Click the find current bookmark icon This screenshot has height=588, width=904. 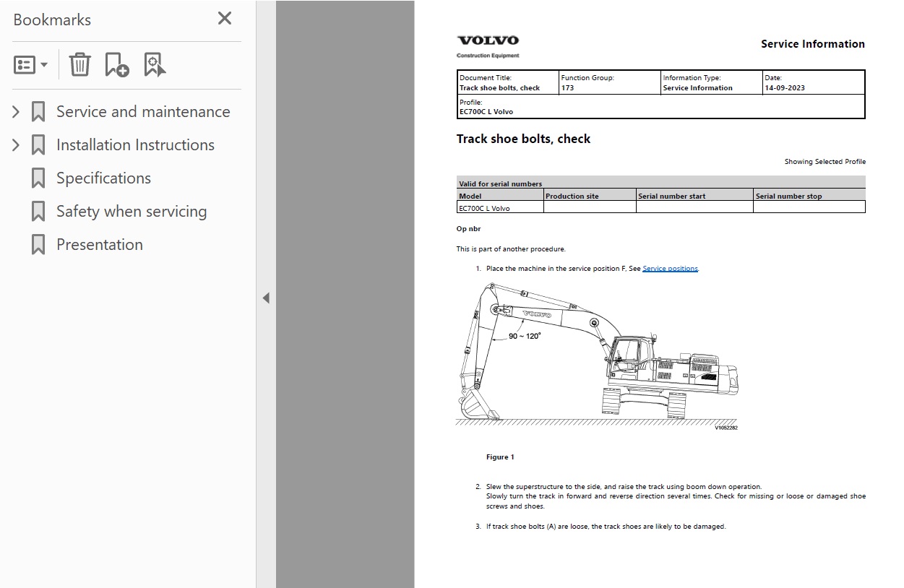154,65
